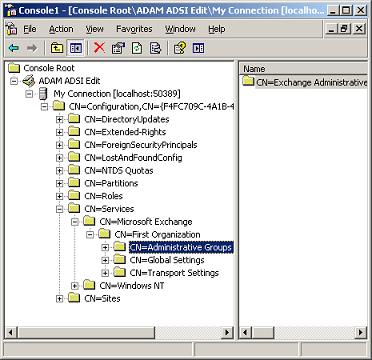Click the red Delete toolbar icon
Viewport: 372px width, 360px height.
click(x=99, y=48)
